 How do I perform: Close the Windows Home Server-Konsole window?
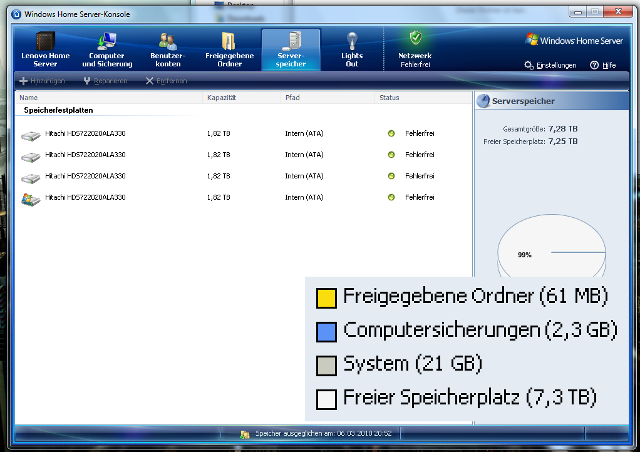click(618, 12)
